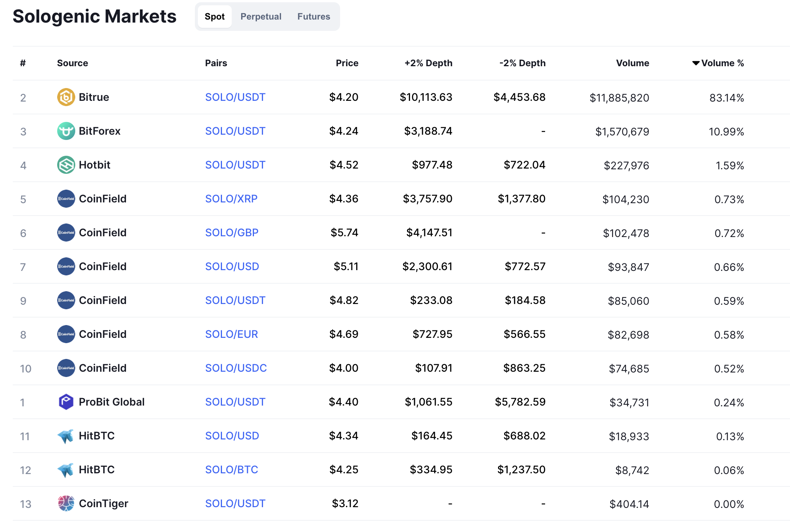Click the Sologenic Markets heading
The height and width of the screenshot is (532, 790).
click(x=94, y=16)
